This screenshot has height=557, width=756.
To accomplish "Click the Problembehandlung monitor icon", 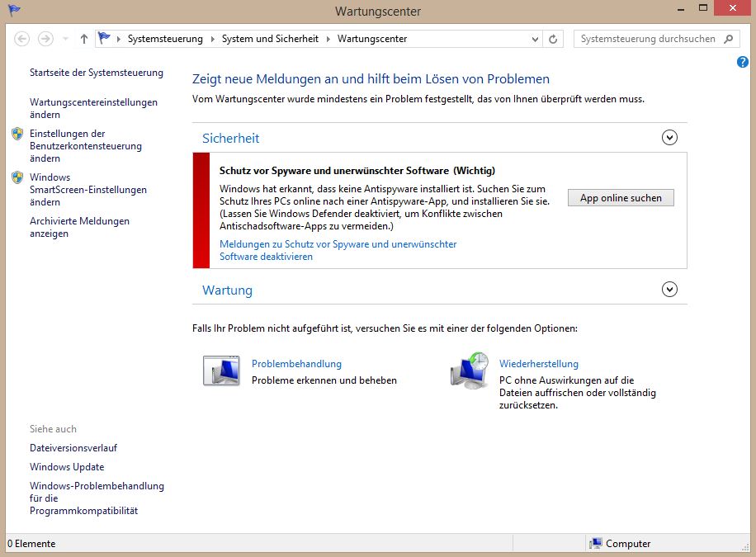I will tap(221, 371).
